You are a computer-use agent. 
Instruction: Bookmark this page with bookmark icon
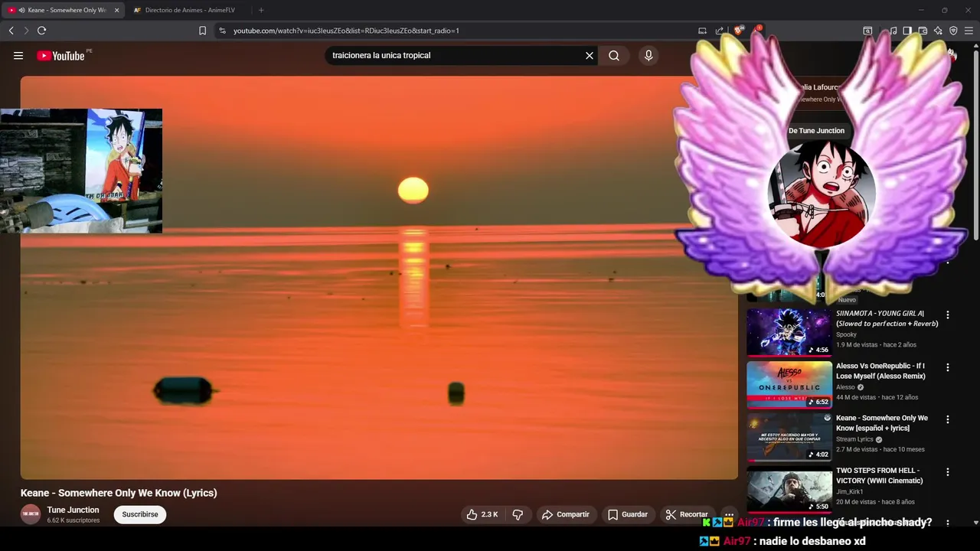tap(202, 31)
